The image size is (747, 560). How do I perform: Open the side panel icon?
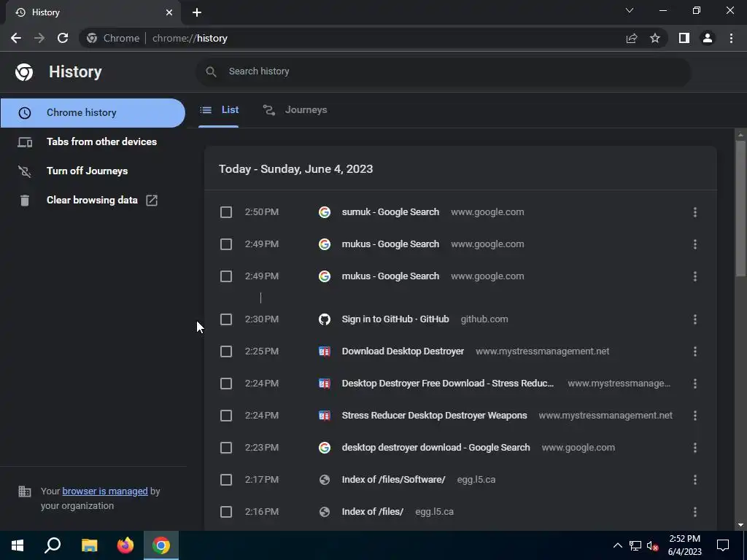(684, 38)
